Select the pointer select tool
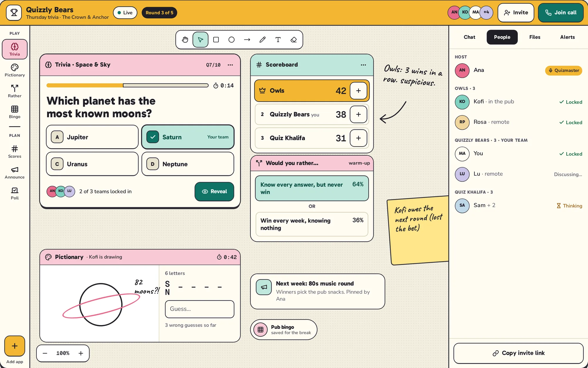The image size is (588, 368). tap(201, 40)
